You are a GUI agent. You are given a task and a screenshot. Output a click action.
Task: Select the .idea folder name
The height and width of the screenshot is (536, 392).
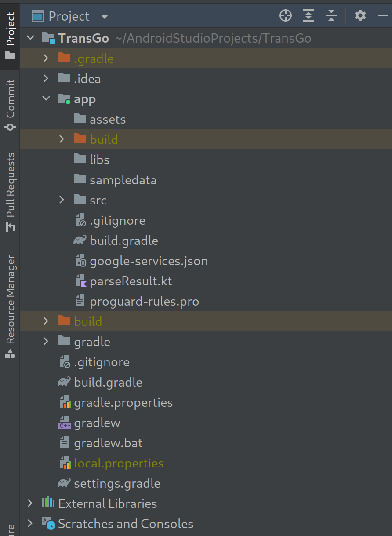(x=87, y=79)
